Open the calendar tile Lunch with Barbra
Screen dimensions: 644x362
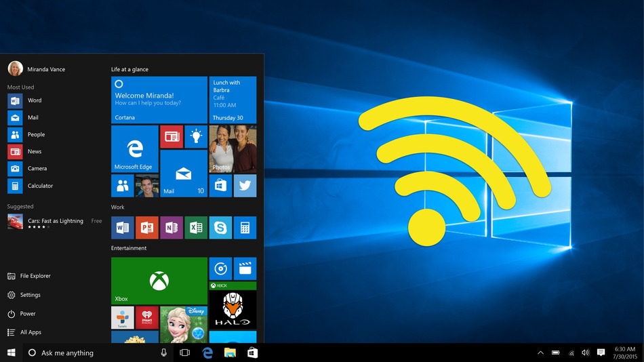233,100
